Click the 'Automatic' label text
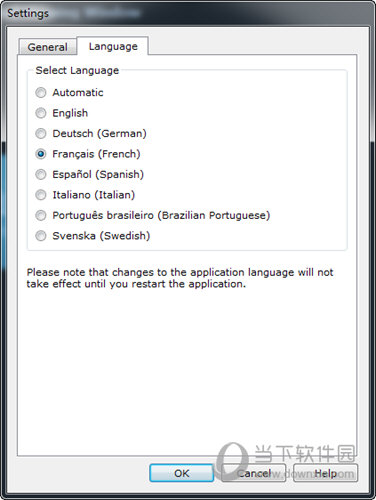 click(x=78, y=92)
